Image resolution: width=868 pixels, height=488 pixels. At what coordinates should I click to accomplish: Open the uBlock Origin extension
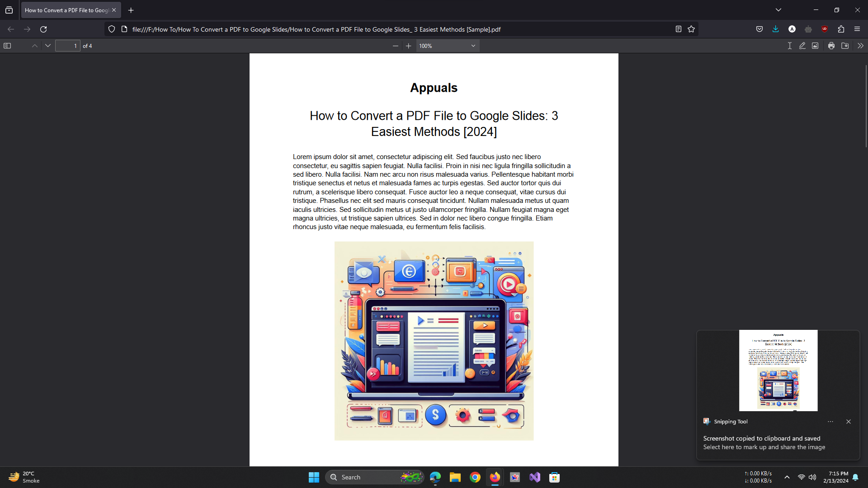point(825,29)
